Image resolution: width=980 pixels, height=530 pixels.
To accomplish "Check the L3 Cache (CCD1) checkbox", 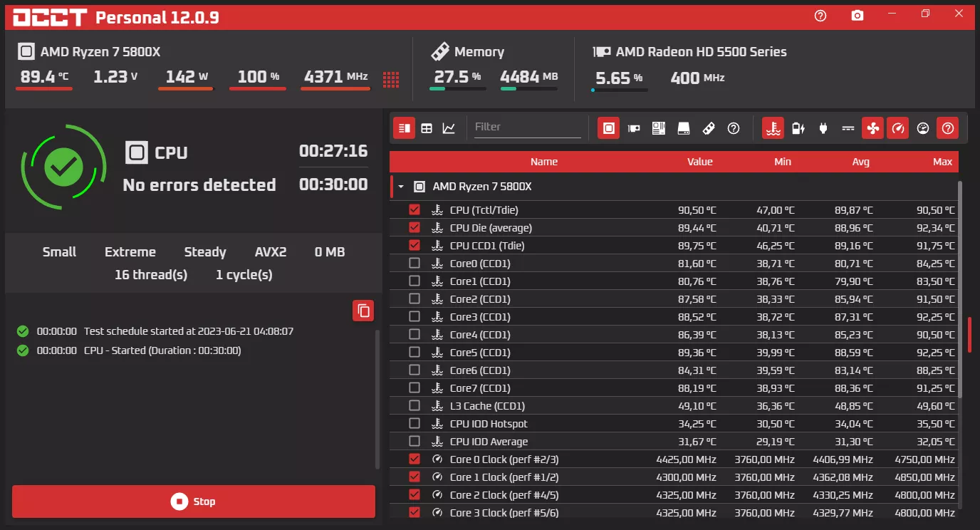I will 415,406.
